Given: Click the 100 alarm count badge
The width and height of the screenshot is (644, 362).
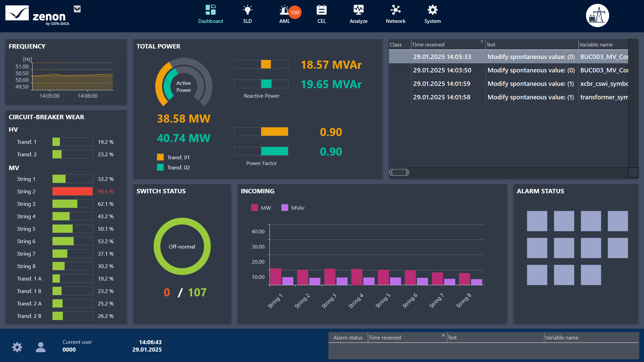Looking at the screenshot, I should [x=295, y=13].
